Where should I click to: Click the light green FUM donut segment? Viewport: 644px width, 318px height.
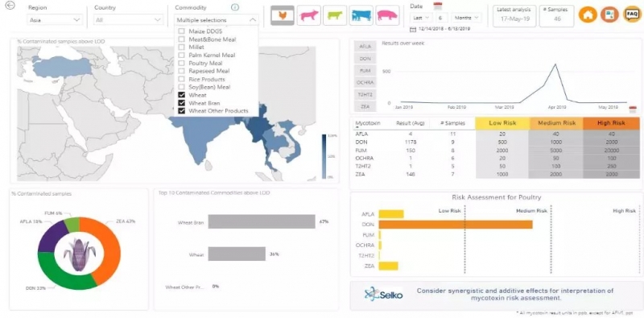click(x=72, y=225)
